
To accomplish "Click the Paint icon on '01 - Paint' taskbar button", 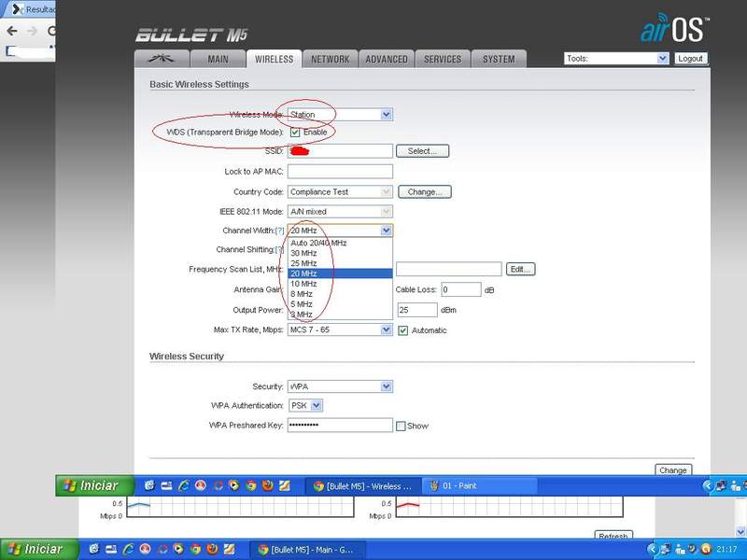I will [434, 485].
